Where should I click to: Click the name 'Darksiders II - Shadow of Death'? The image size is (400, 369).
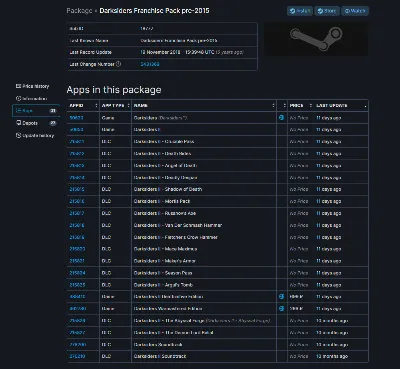168,189
